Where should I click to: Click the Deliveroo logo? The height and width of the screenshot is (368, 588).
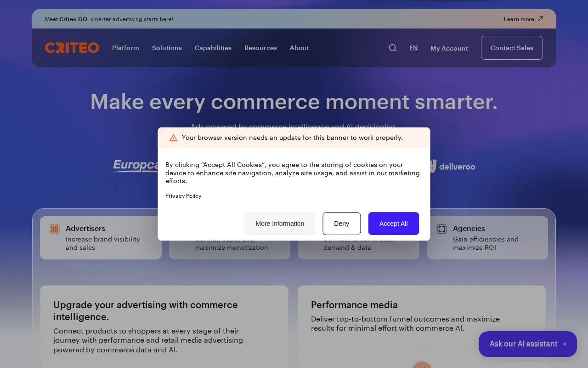pyautogui.click(x=452, y=166)
